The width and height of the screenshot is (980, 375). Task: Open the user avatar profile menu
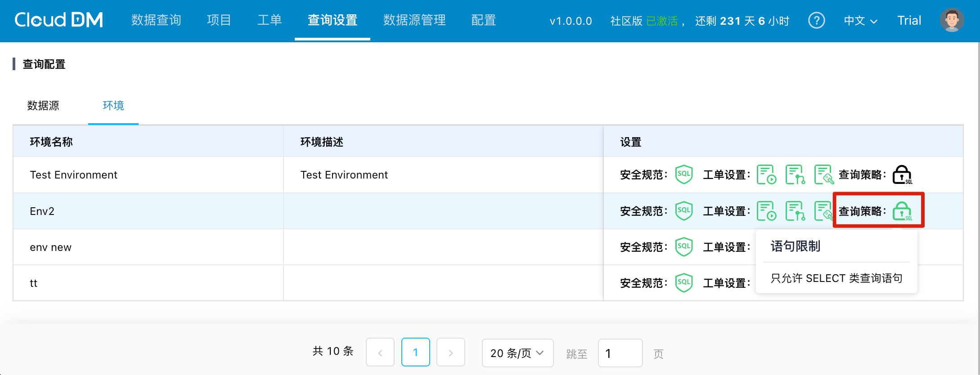tap(951, 21)
